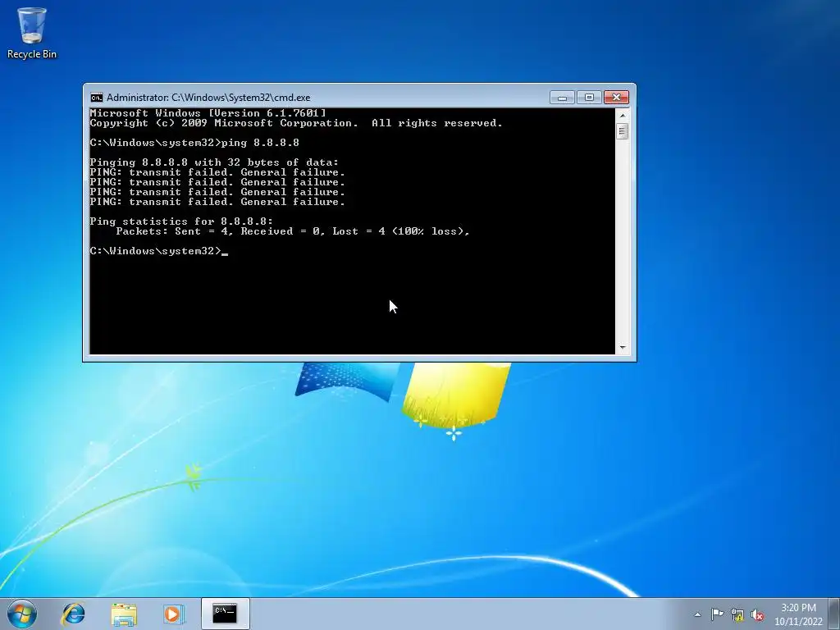
Task: Open the clock showing 3:20 PM
Action: [798, 614]
